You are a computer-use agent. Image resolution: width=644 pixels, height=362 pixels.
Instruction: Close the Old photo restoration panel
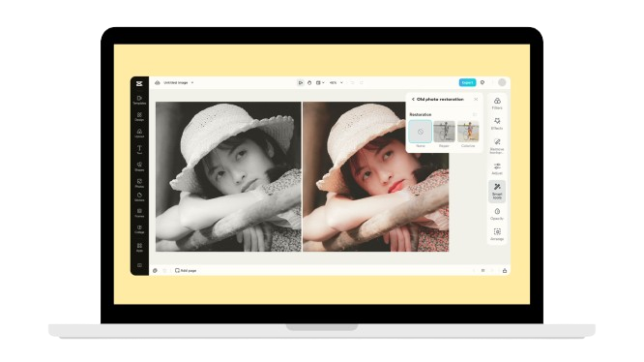476,100
